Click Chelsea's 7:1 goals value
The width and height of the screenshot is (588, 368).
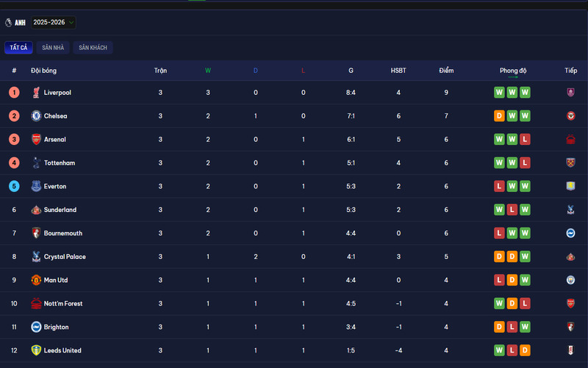[x=351, y=116]
